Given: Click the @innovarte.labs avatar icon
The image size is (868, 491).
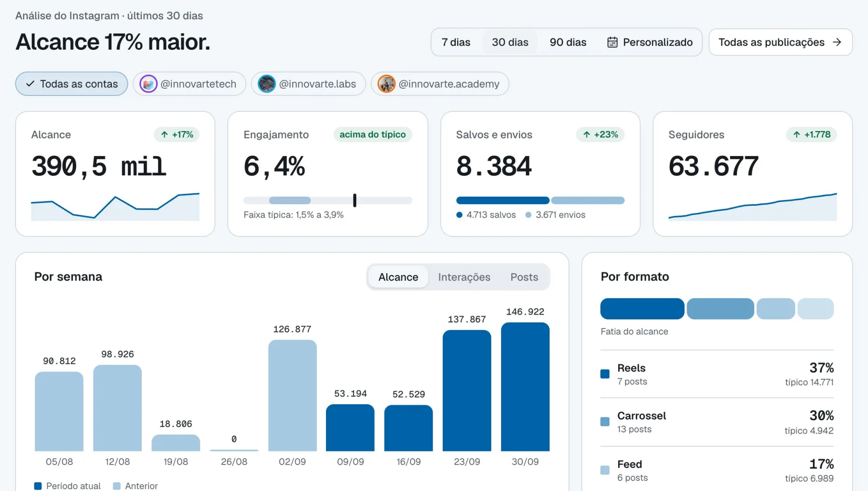Looking at the screenshot, I should pos(267,84).
